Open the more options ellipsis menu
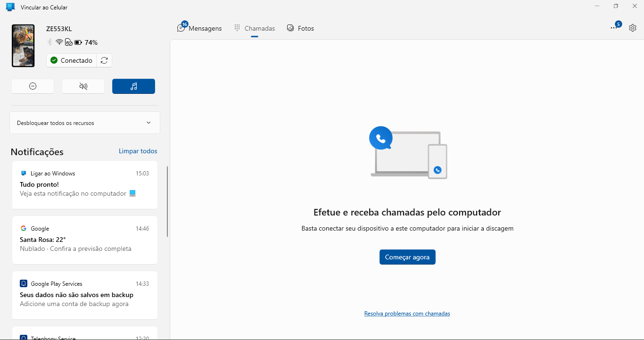 point(613,28)
